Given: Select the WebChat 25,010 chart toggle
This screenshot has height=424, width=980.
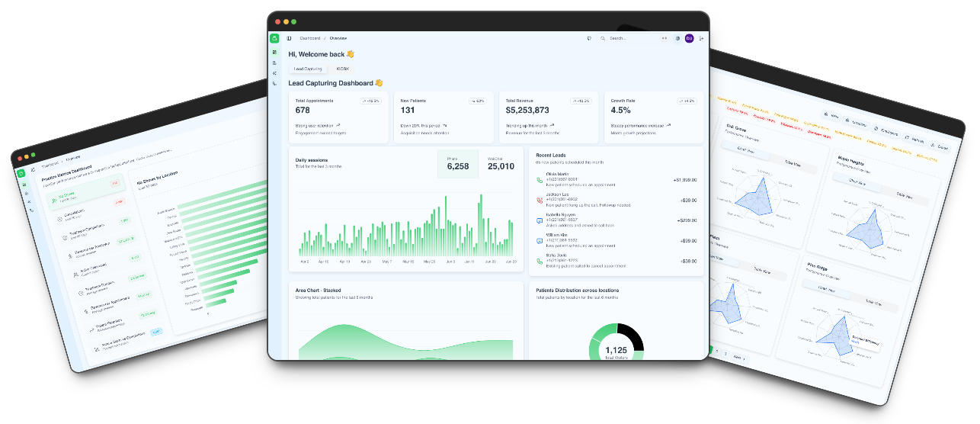Looking at the screenshot, I should pyautogui.click(x=501, y=163).
